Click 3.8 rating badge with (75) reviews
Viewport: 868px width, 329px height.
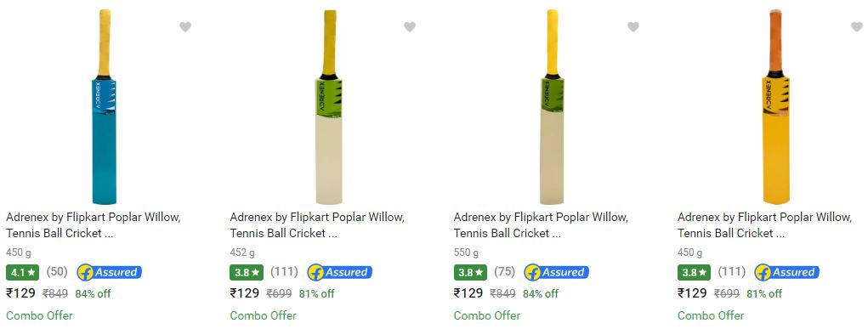pyautogui.click(x=470, y=273)
